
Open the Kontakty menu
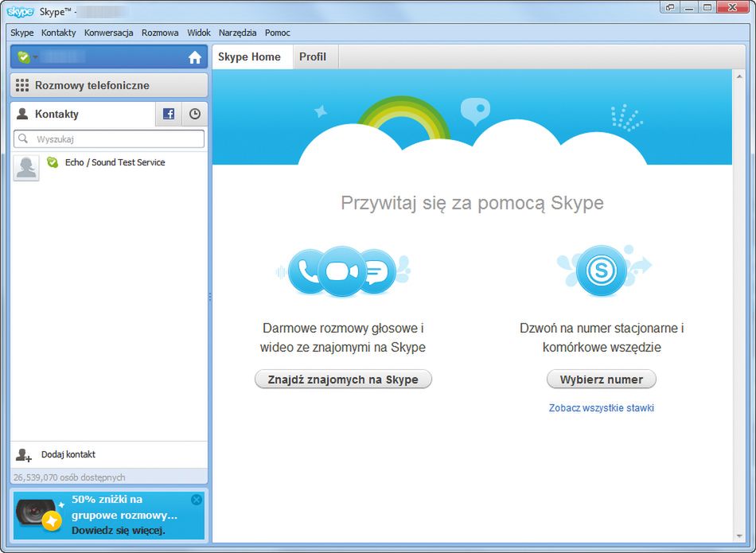click(58, 33)
